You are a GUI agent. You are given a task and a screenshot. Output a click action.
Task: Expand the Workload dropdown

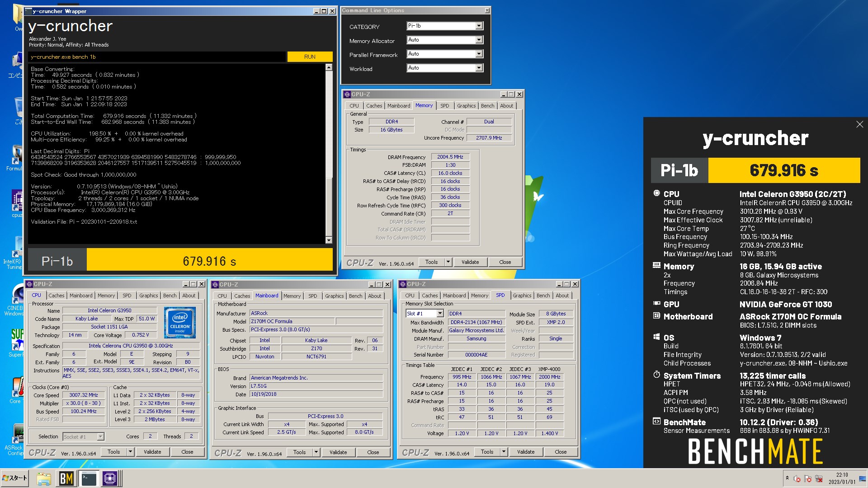(x=445, y=68)
